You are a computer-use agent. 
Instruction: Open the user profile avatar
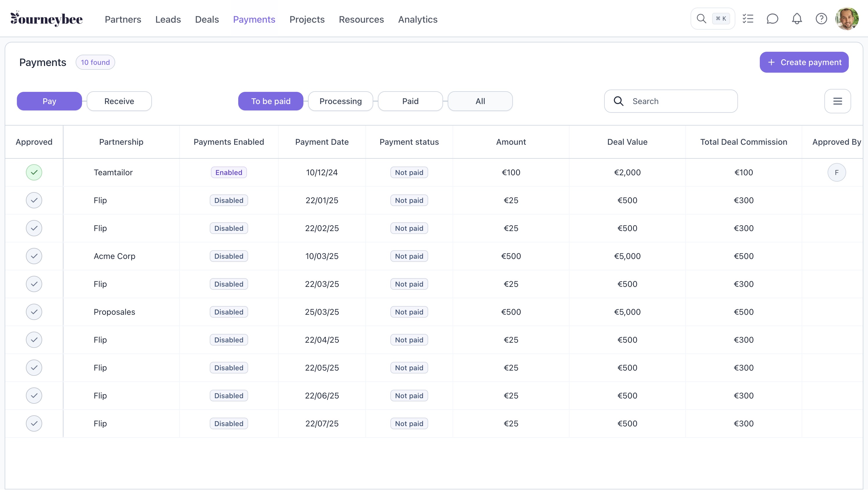847,19
